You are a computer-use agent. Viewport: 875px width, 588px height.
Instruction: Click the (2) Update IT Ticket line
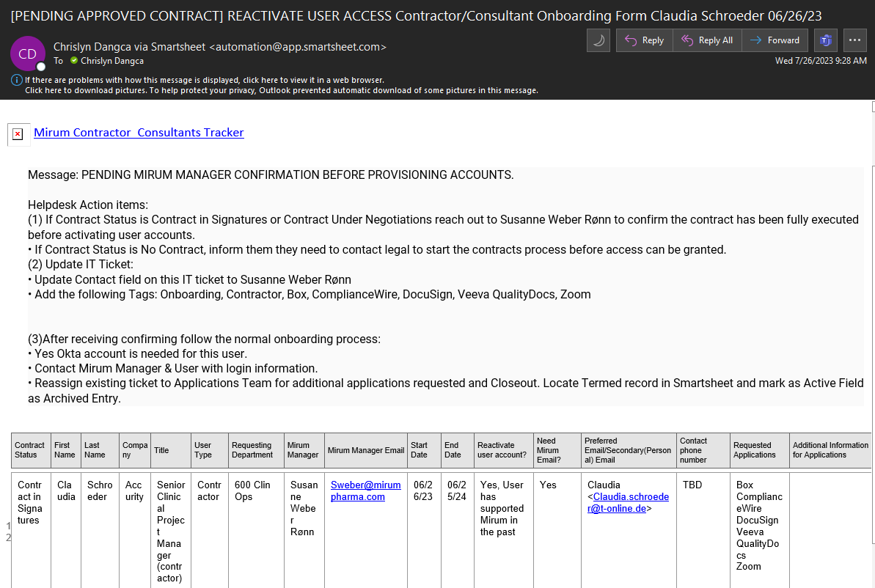coord(81,265)
